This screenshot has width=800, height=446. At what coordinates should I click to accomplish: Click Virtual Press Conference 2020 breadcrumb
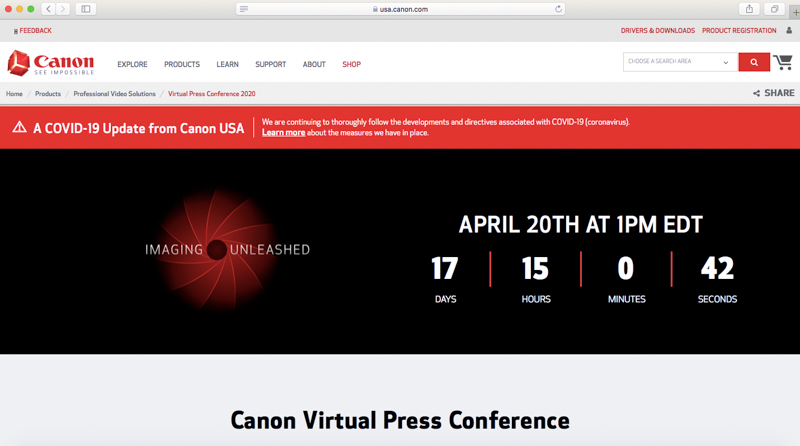(211, 94)
